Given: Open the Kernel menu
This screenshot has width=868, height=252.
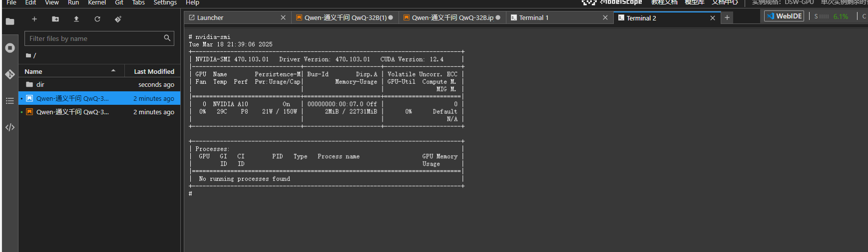Looking at the screenshot, I should (97, 3).
